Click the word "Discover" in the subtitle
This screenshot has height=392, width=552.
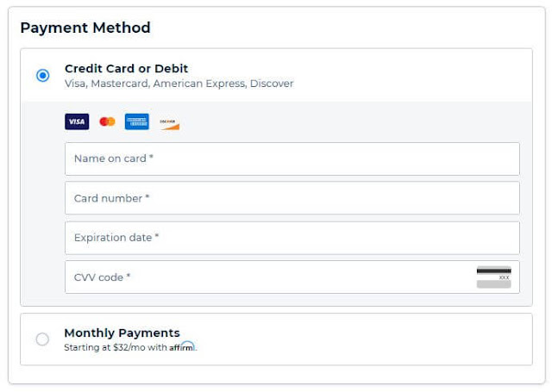tap(272, 84)
